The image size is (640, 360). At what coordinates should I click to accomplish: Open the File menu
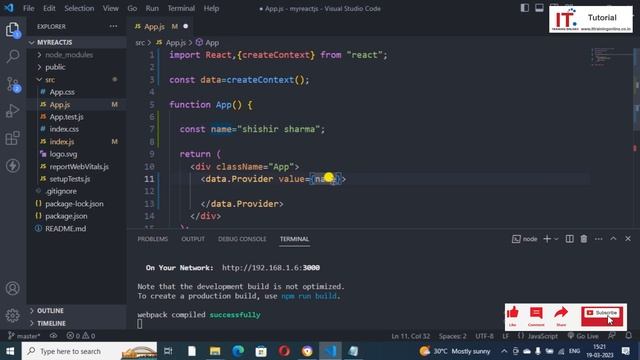click(x=29, y=8)
